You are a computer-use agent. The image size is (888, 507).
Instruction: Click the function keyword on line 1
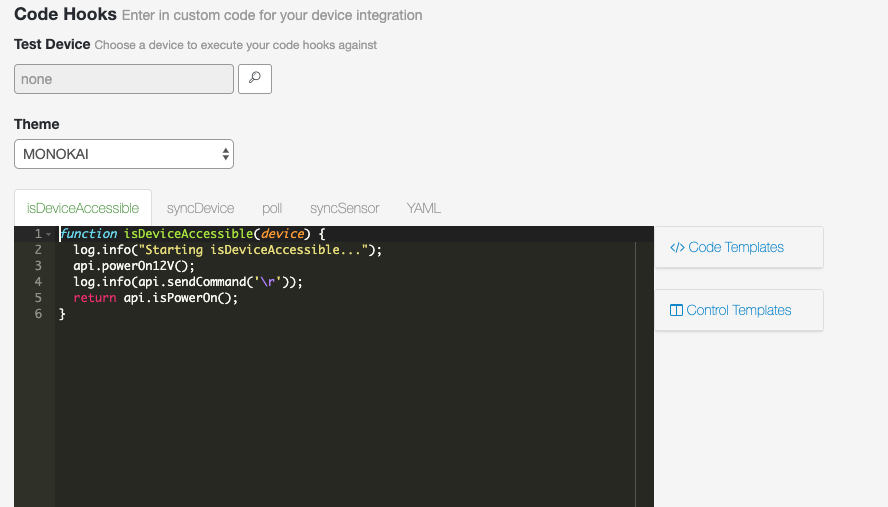coord(88,233)
